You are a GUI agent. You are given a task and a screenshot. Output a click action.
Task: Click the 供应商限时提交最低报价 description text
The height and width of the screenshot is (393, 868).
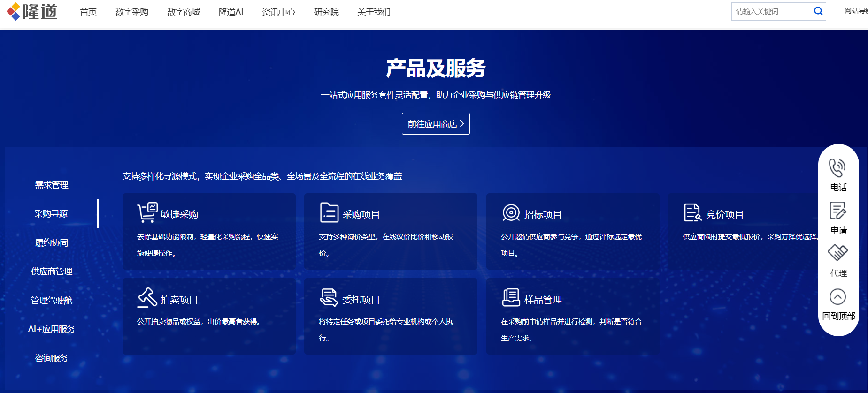pos(751,237)
